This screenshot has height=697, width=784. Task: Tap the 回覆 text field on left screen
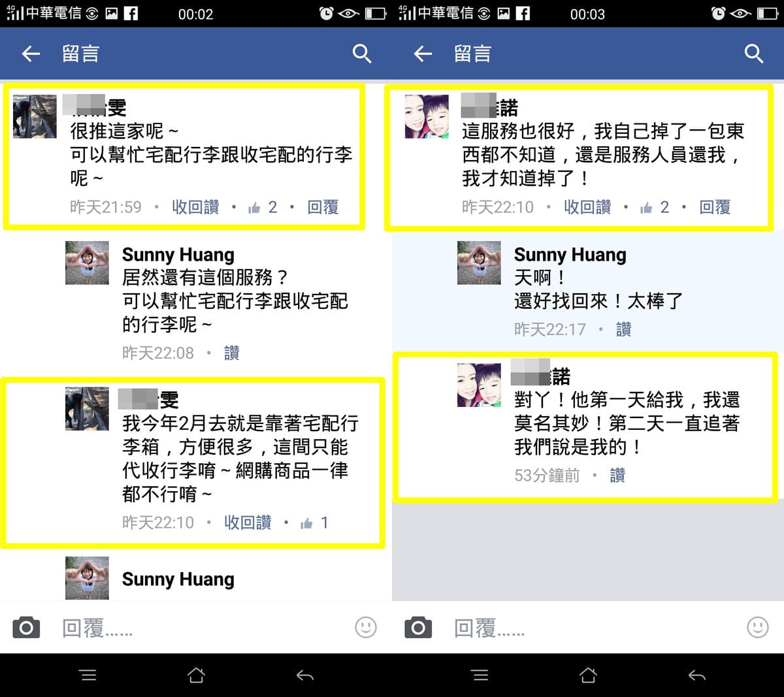click(x=203, y=628)
